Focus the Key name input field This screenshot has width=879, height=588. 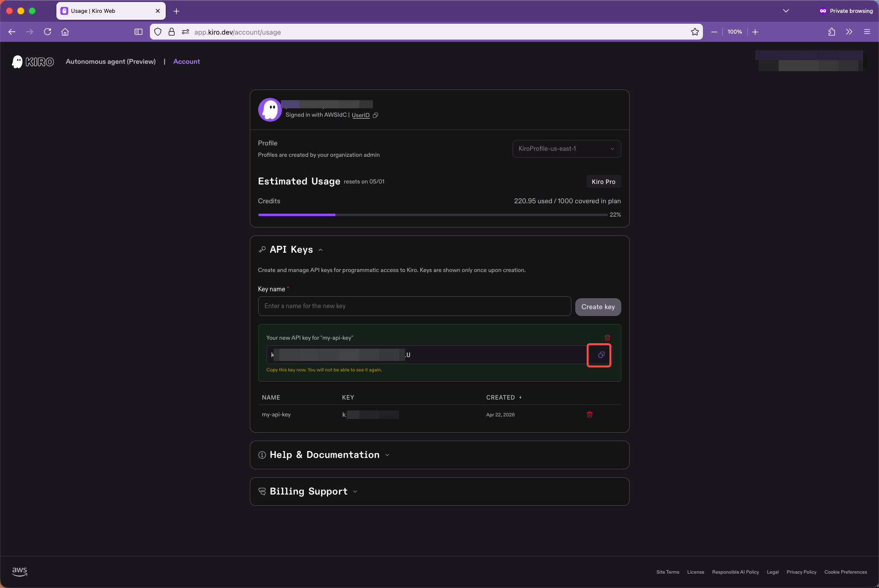(x=414, y=306)
